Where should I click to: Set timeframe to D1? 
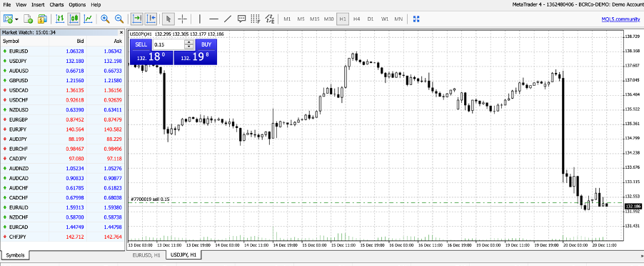click(371, 19)
